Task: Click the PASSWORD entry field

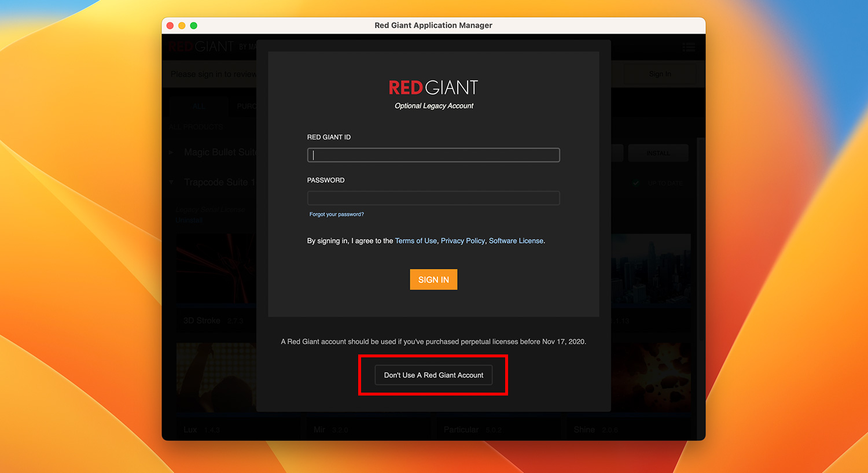Action: point(433,198)
